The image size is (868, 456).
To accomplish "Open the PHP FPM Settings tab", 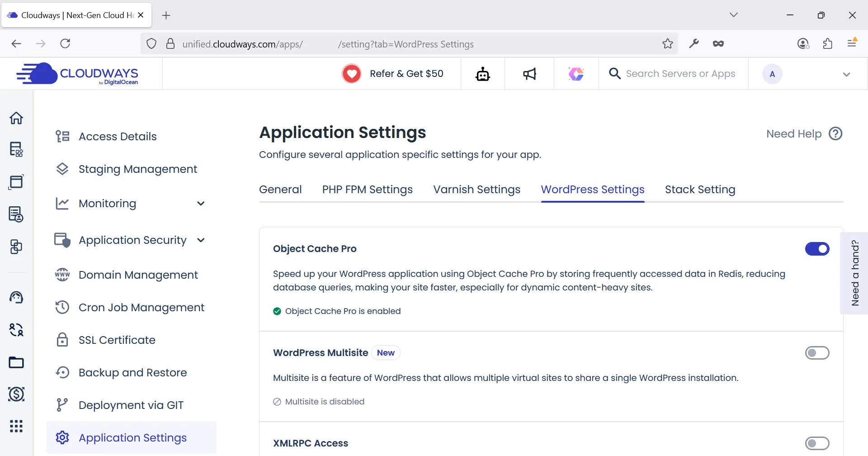I will (367, 190).
